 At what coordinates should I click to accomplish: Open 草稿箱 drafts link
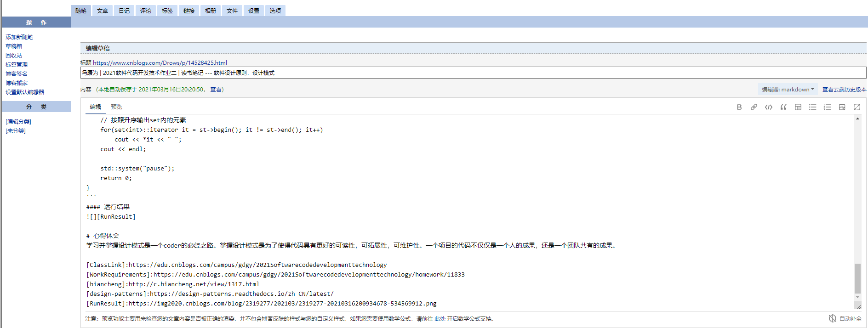(14, 46)
